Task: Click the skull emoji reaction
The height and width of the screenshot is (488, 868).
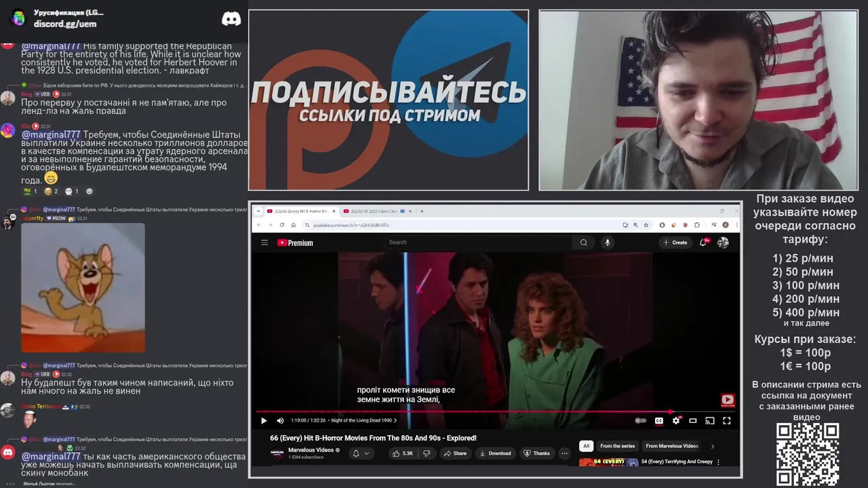Action: (x=71, y=191)
